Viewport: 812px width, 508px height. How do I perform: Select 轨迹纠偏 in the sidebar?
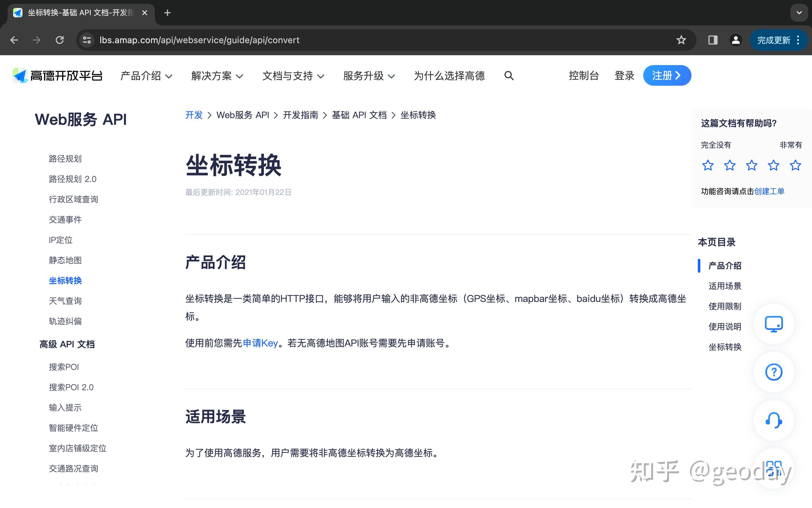[65, 321]
